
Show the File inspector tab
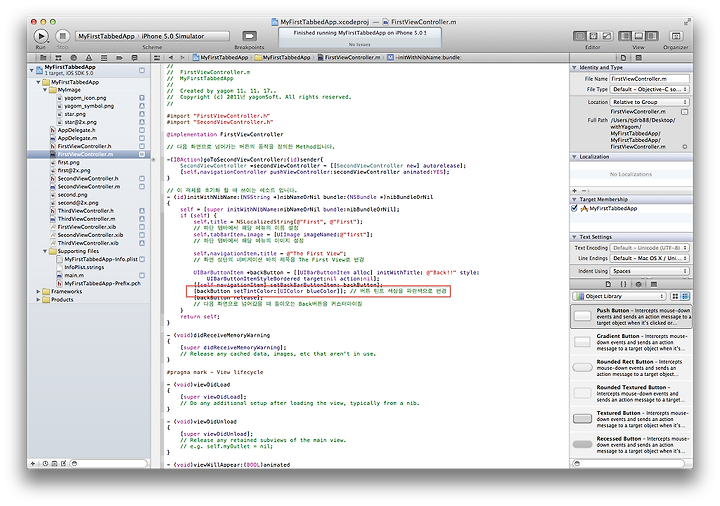click(623, 58)
